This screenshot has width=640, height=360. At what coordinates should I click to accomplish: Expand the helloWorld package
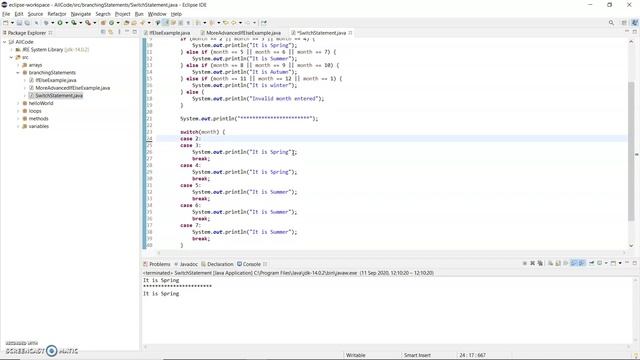pyautogui.click(x=18, y=103)
